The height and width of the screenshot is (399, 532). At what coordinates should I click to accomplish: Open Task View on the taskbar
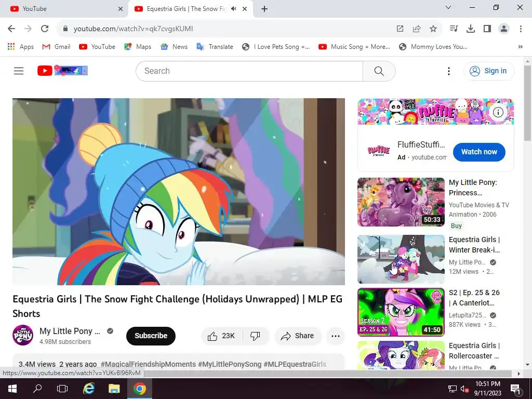(62, 389)
